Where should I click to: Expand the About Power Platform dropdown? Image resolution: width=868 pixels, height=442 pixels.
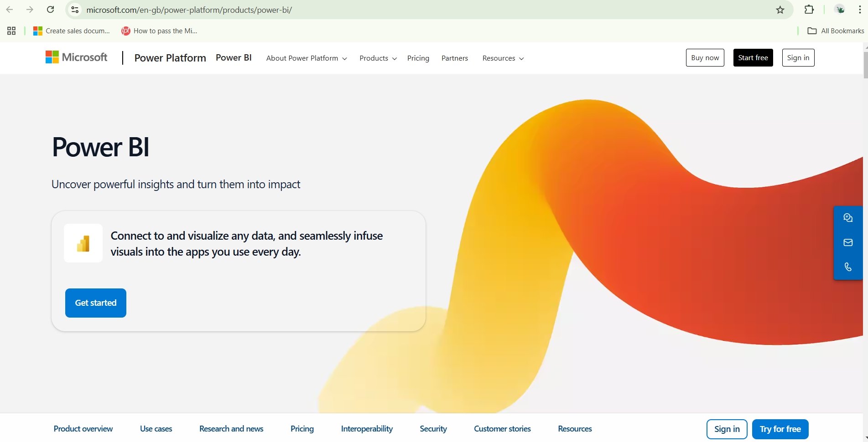307,58
